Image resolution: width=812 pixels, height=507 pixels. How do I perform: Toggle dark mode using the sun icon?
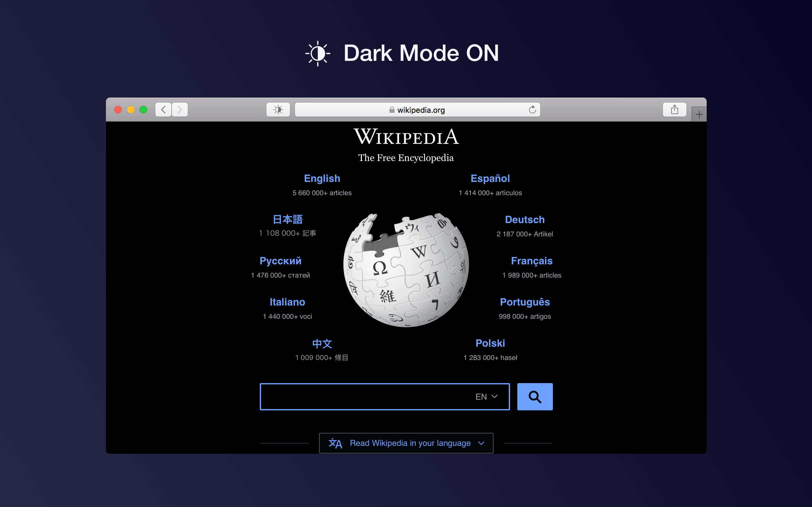click(278, 109)
